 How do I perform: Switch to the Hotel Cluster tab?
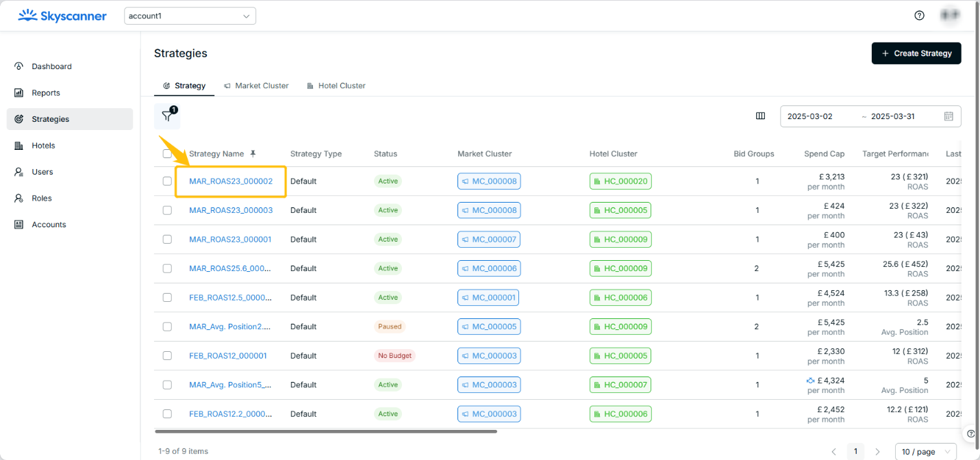336,86
